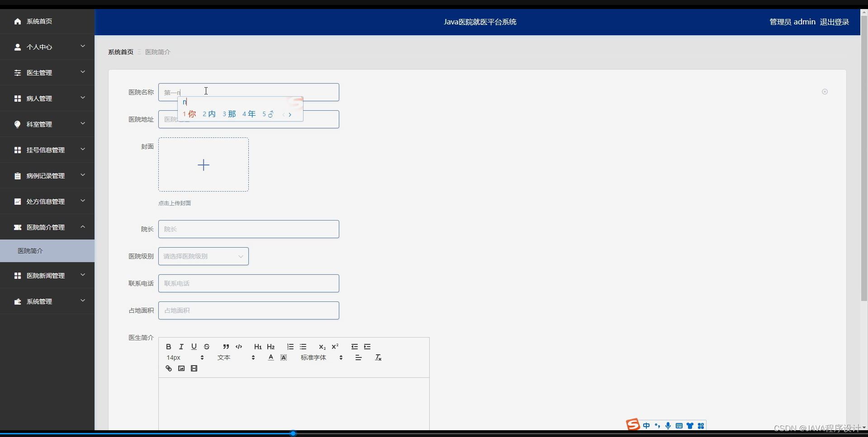
Task: Click the insert image icon
Action: coord(181,368)
